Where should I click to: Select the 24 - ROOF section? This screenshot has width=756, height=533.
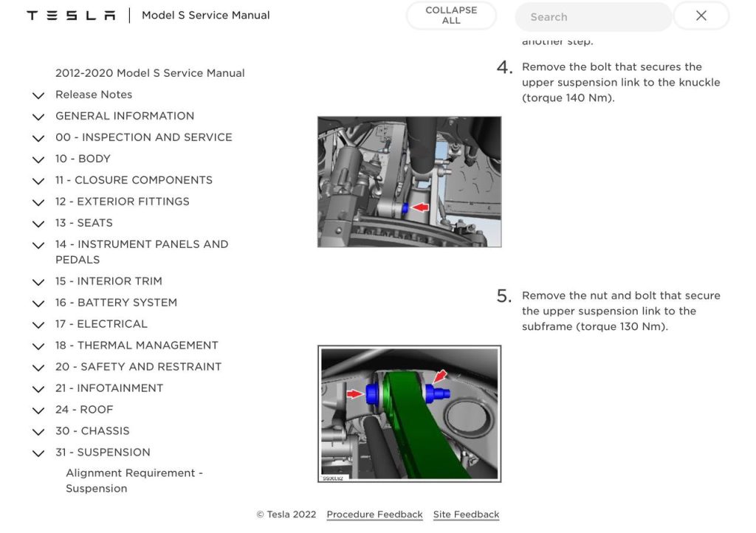84,410
